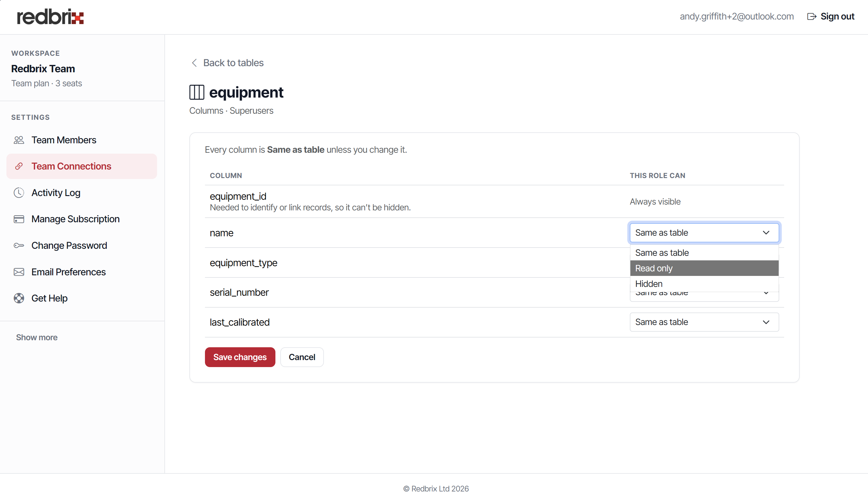
Task: Click the Get Help lifebuoy icon
Action: click(19, 298)
